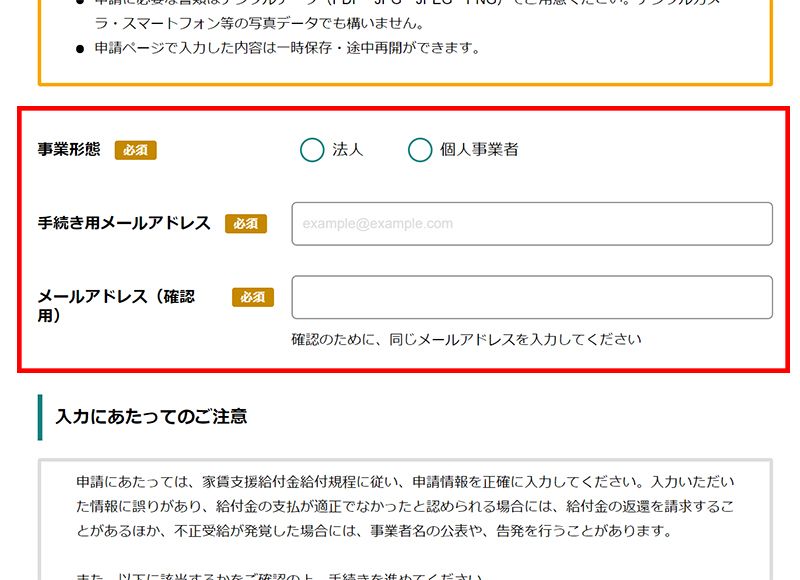
Task: Toggle the business type radio for corporations
Action: point(312,149)
